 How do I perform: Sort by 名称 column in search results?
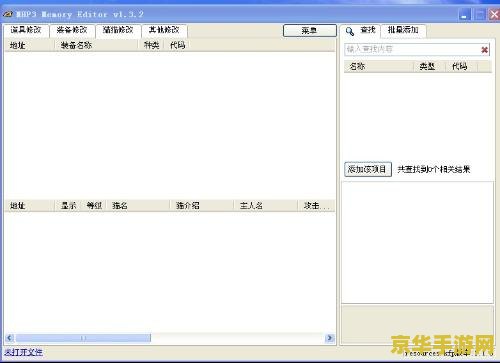[379, 66]
